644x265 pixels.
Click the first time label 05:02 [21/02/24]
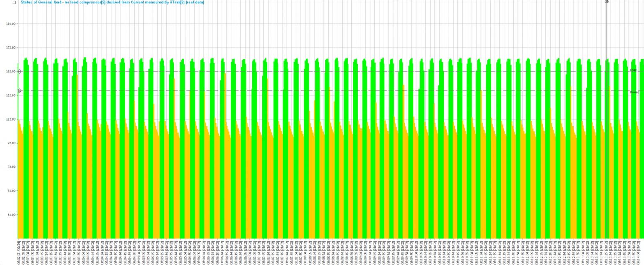[x=18, y=252]
